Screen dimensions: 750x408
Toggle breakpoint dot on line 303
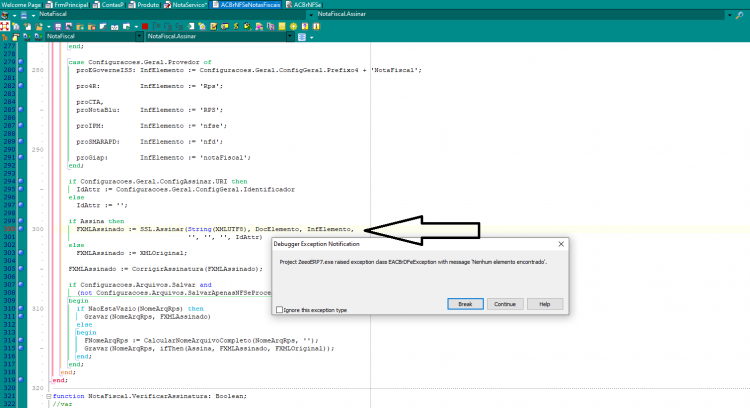[21, 253]
